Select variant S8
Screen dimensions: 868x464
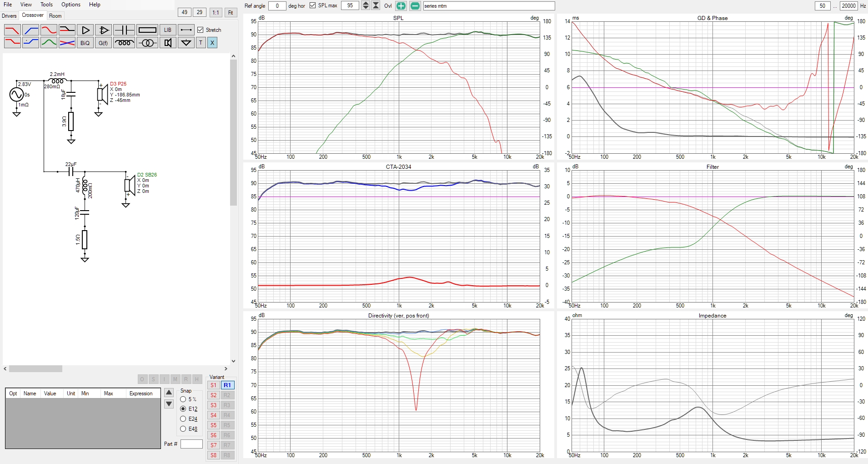pyautogui.click(x=213, y=455)
